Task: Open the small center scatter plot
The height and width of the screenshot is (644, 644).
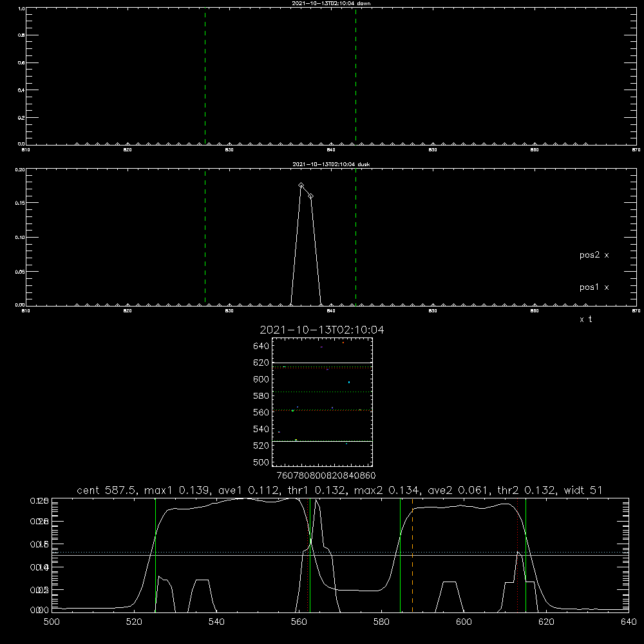Action: (322, 402)
